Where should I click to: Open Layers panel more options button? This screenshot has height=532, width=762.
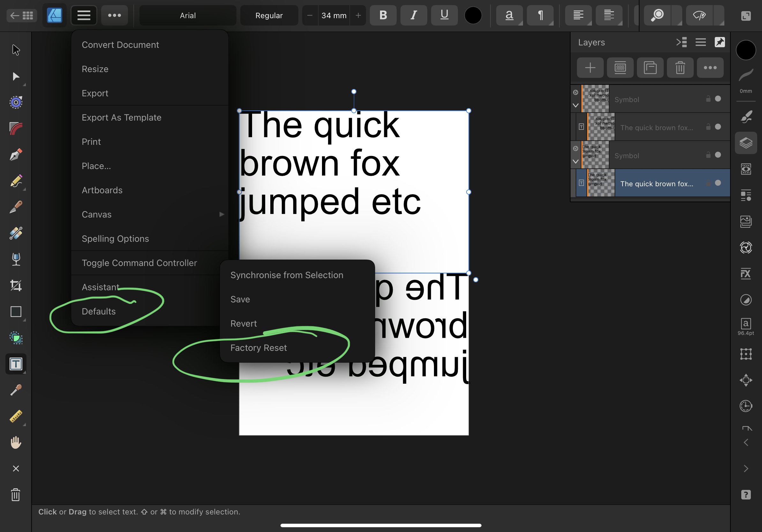(x=710, y=68)
